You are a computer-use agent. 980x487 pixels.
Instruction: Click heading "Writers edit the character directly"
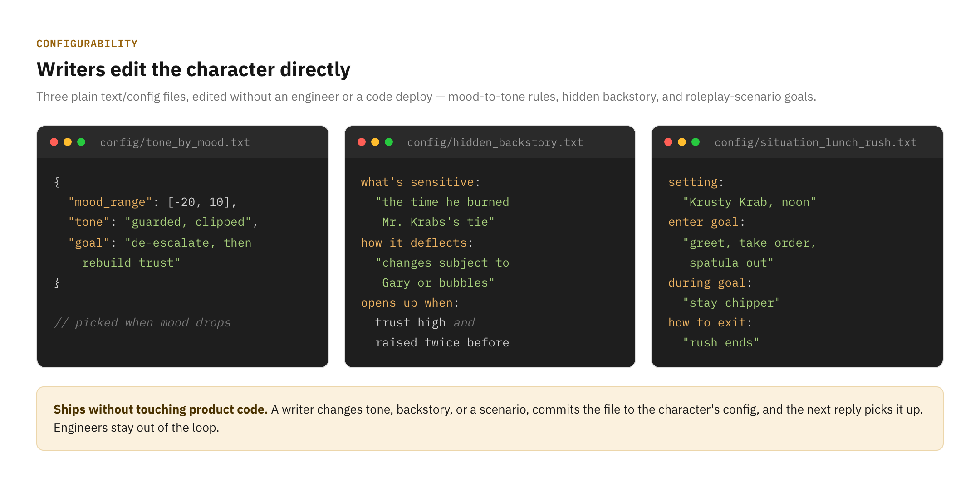pyautogui.click(x=193, y=69)
